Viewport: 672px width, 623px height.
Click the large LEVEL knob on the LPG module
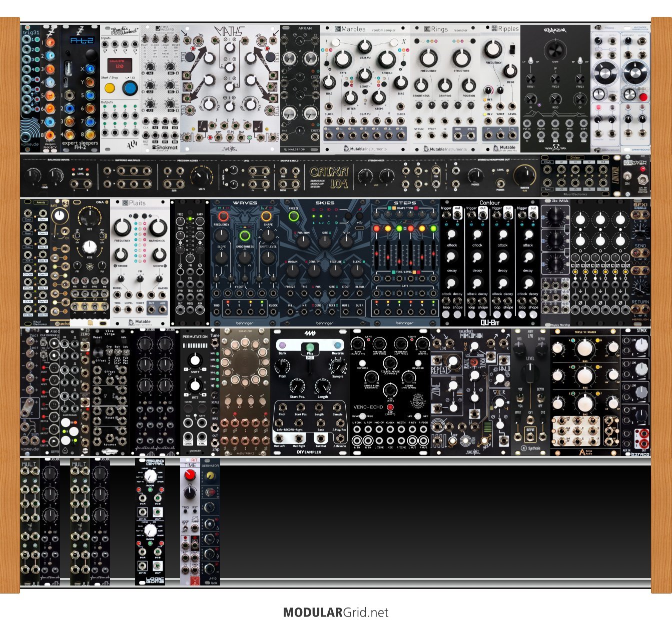[x=530, y=374]
